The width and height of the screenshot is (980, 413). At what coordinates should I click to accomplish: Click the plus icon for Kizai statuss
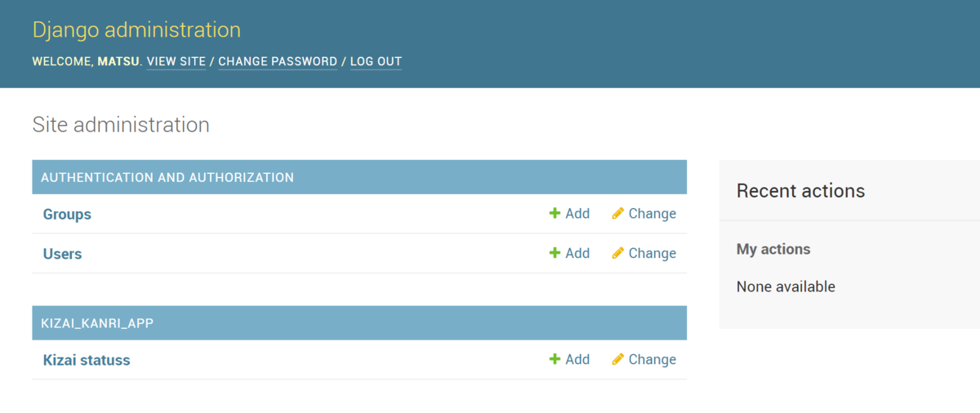(x=555, y=359)
